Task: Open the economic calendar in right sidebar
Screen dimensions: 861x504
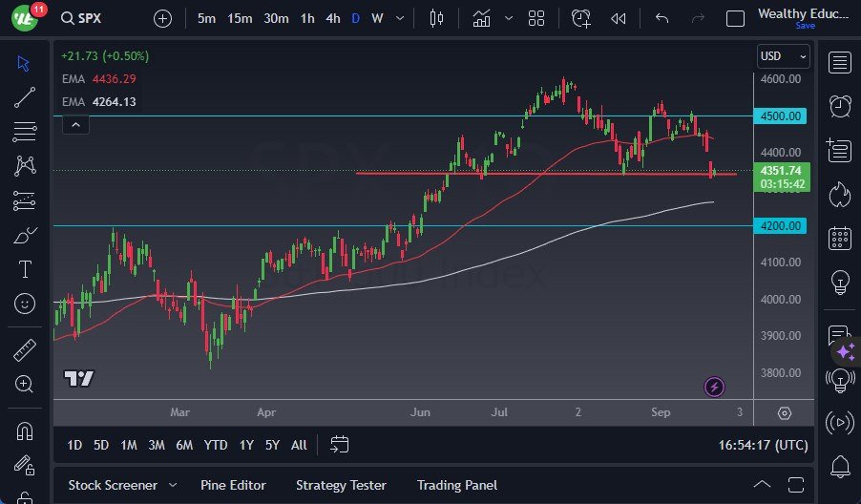Action: tap(840, 238)
